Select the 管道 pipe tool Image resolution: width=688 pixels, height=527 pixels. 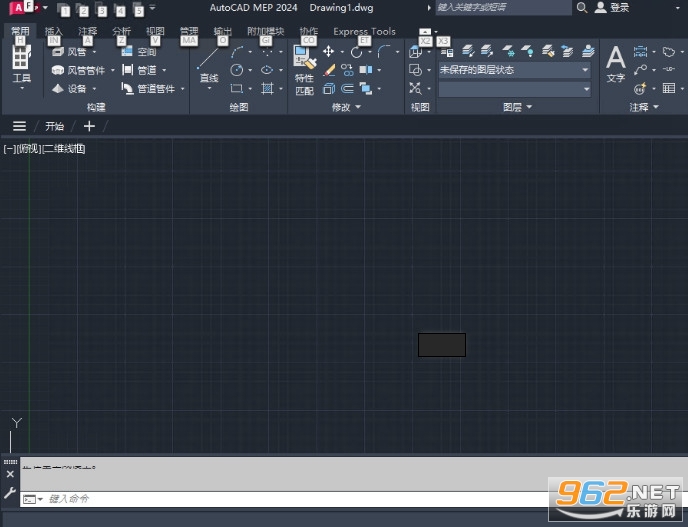click(x=139, y=70)
